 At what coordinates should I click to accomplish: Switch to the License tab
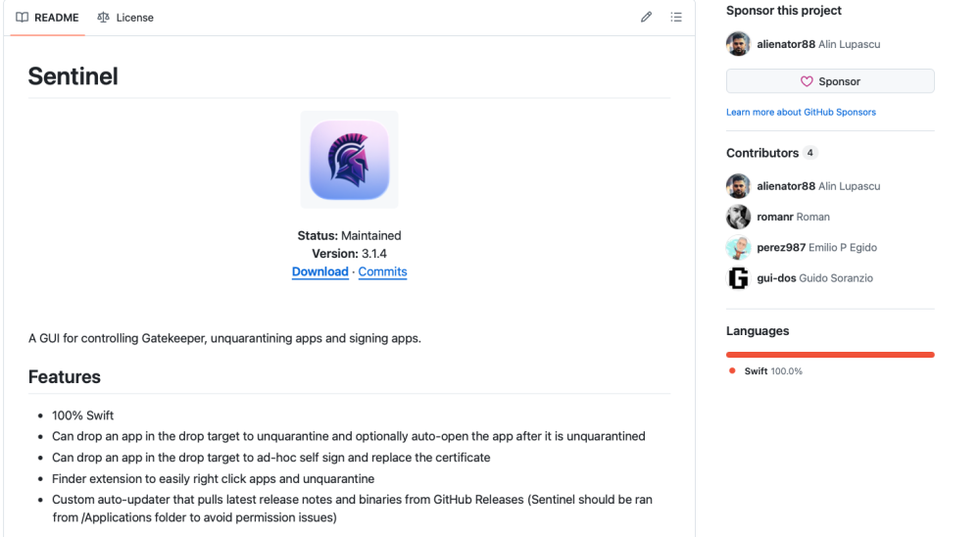pyautogui.click(x=125, y=18)
